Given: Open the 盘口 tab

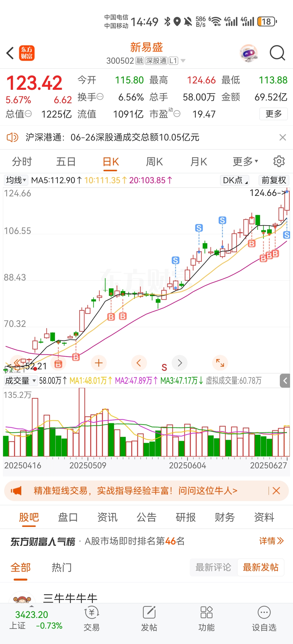Looking at the screenshot, I should pyautogui.click(x=68, y=517).
